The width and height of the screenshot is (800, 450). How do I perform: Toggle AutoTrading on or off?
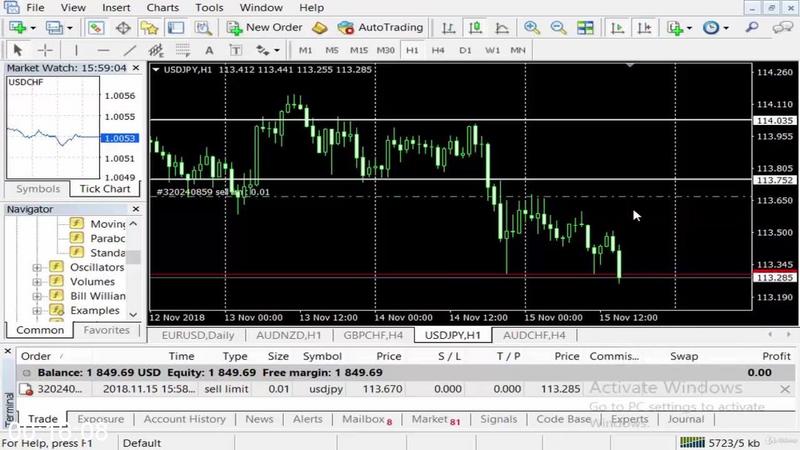[x=381, y=28]
